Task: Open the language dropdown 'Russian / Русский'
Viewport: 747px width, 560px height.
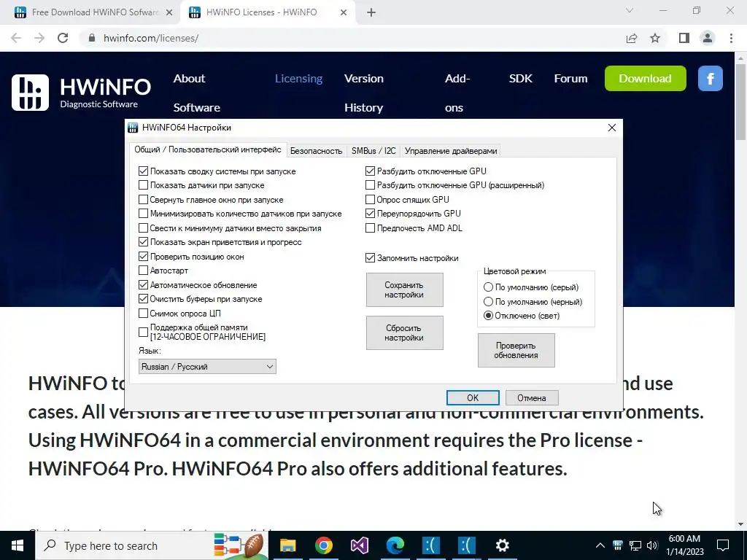Action: [207, 367]
